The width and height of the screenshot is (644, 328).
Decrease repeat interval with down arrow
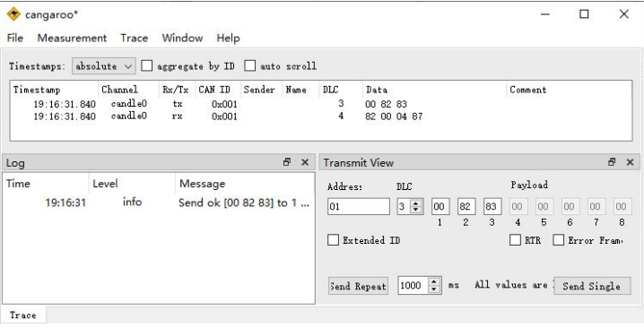434,289
